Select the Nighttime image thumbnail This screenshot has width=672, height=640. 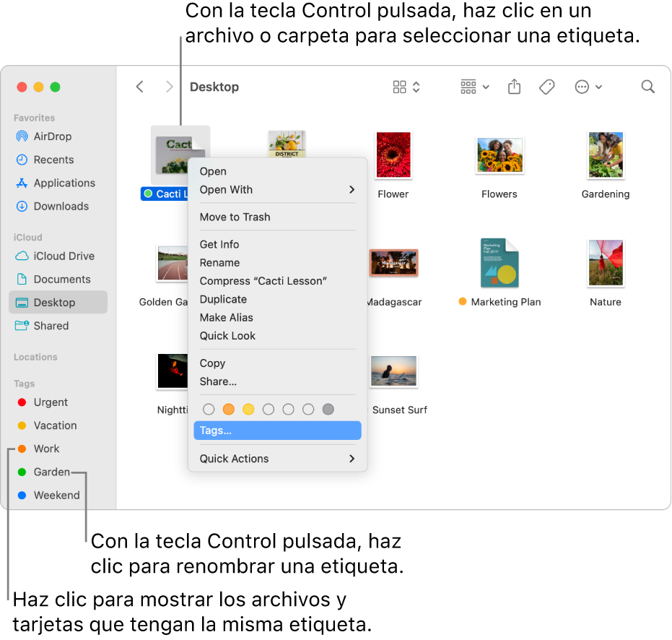point(173,371)
